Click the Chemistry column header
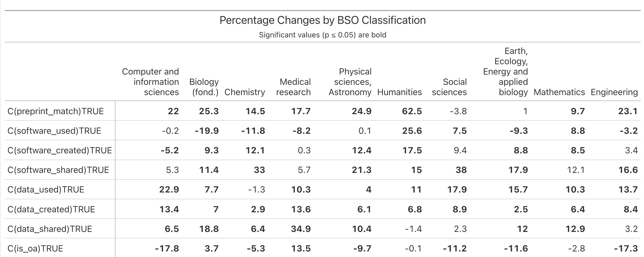Viewport: 644px width, 257px height. (245, 92)
